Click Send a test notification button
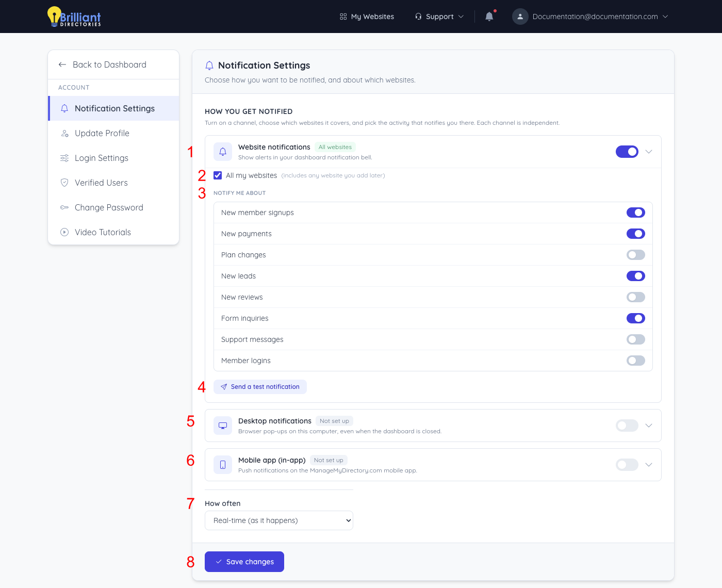Image resolution: width=722 pixels, height=588 pixels. (x=260, y=387)
